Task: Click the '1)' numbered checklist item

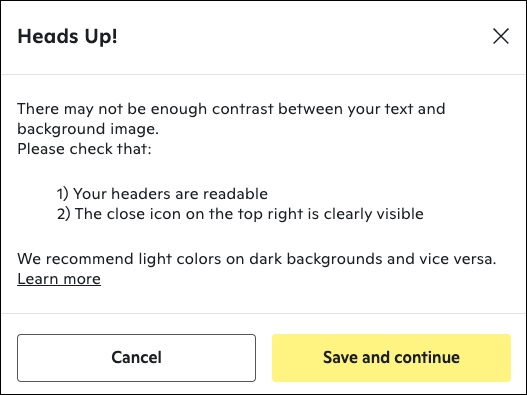Action: 162,194
